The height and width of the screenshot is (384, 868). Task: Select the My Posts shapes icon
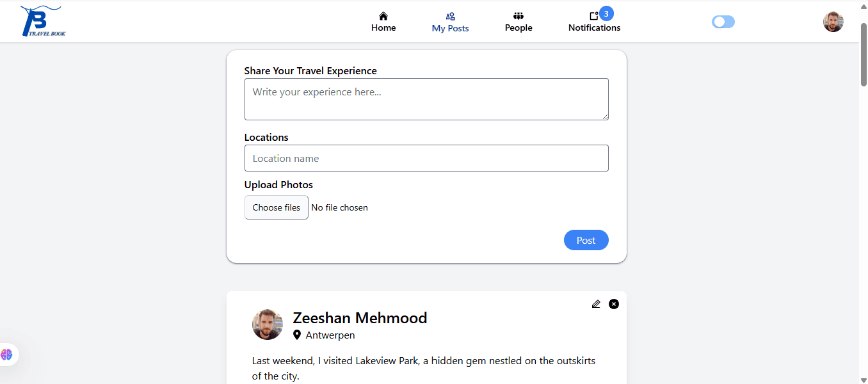point(450,17)
